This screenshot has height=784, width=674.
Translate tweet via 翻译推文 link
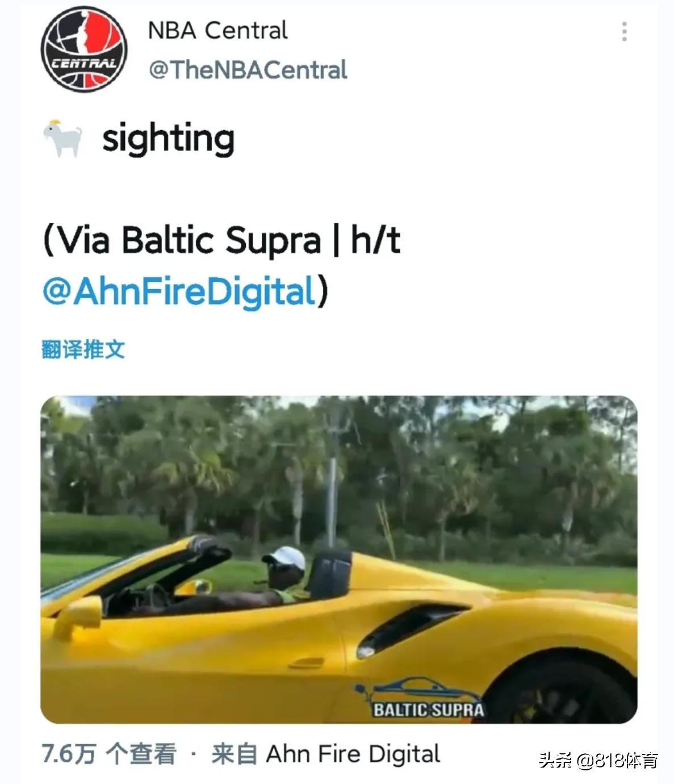click(x=83, y=349)
